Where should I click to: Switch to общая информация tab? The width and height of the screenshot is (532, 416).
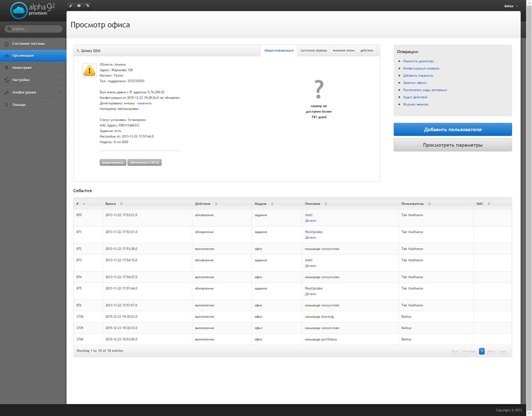[x=279, y=50]
